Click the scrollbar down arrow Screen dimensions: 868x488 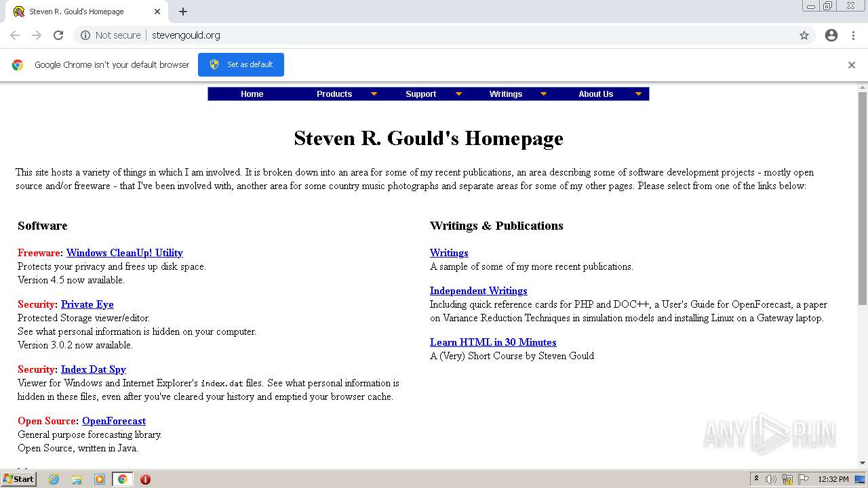pyautogui.click(x=863, y=463)
